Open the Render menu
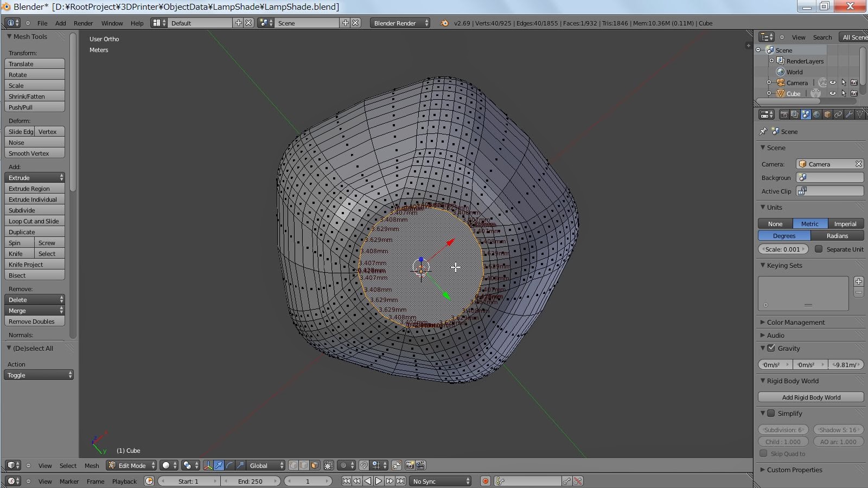 pos(83,23)
